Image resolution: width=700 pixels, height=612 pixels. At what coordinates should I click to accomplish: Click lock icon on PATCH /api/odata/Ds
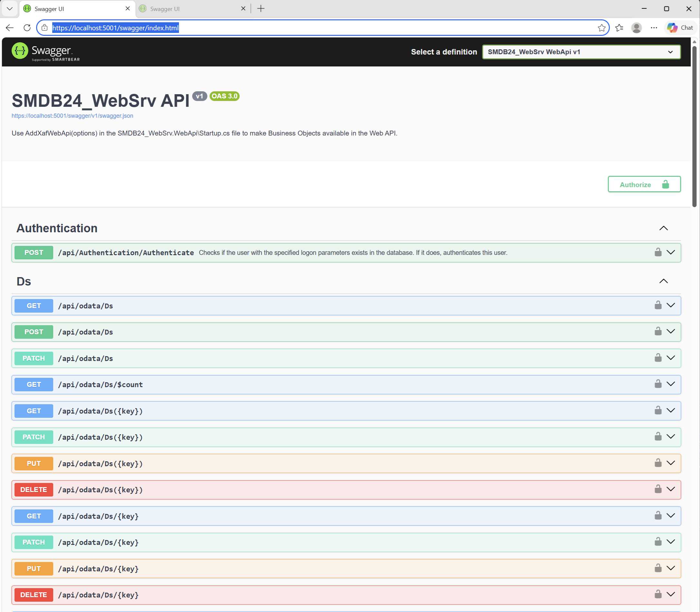coord(658,357)
